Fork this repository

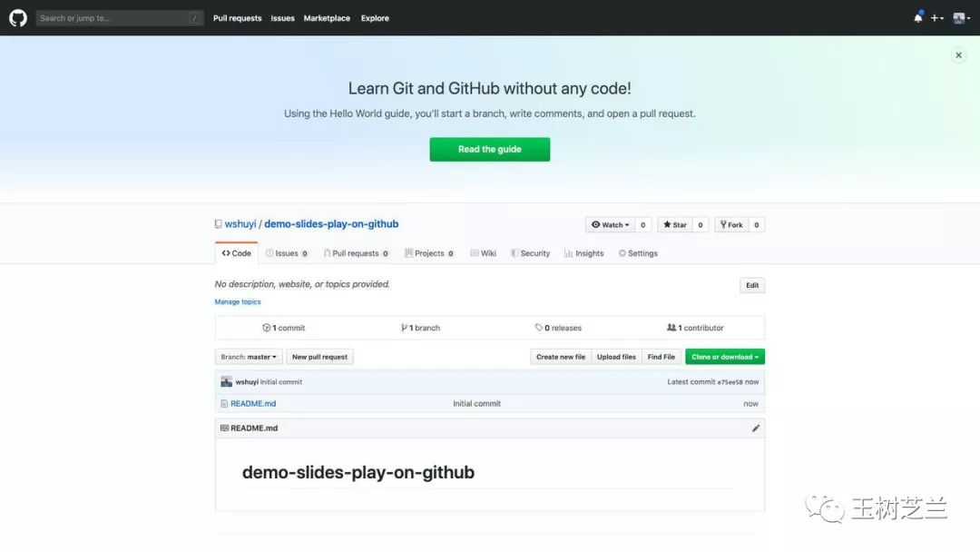click(731, 224)
